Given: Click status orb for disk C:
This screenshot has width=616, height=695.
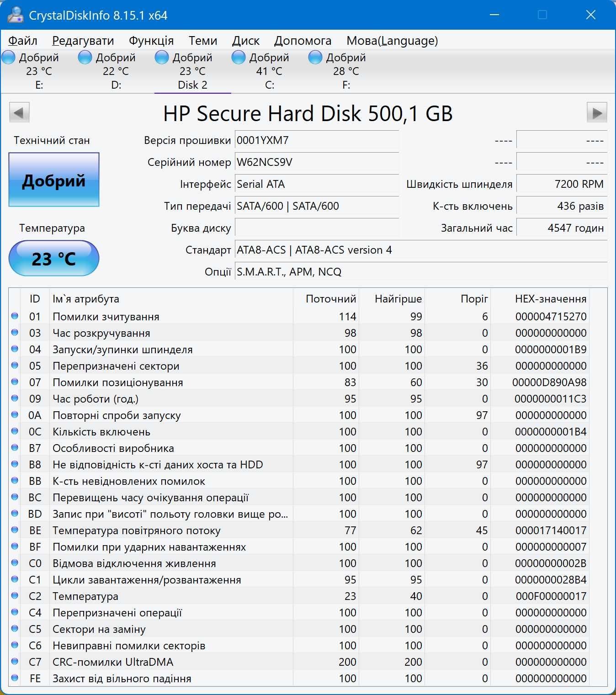Looking at the screenshot, I should tap(239, 58).
